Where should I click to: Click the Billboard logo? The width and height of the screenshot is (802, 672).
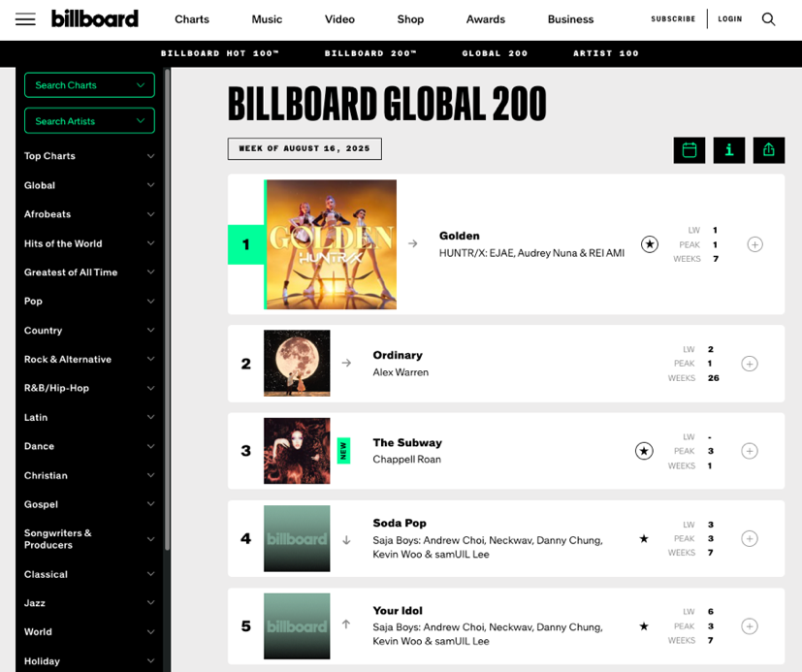coord(95,18)
